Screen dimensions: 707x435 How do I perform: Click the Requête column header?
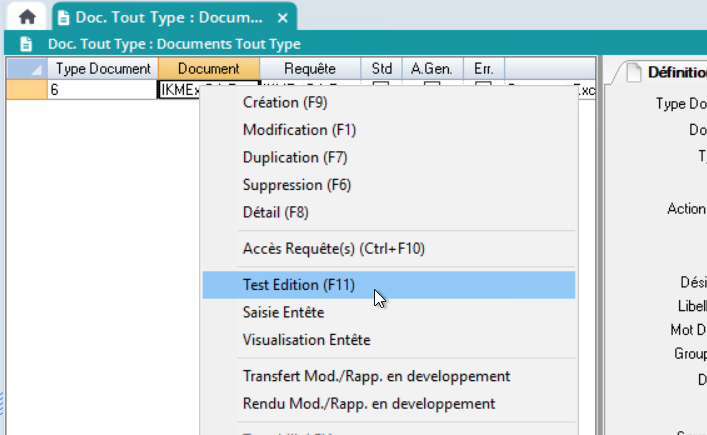click(x=309, y=69)
